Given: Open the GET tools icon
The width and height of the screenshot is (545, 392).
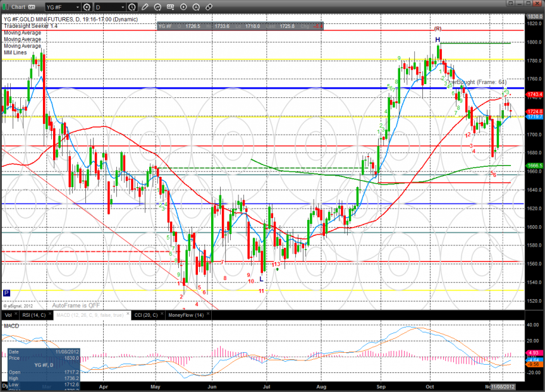Looking at the screenshot, I should (x=170, y=7).
